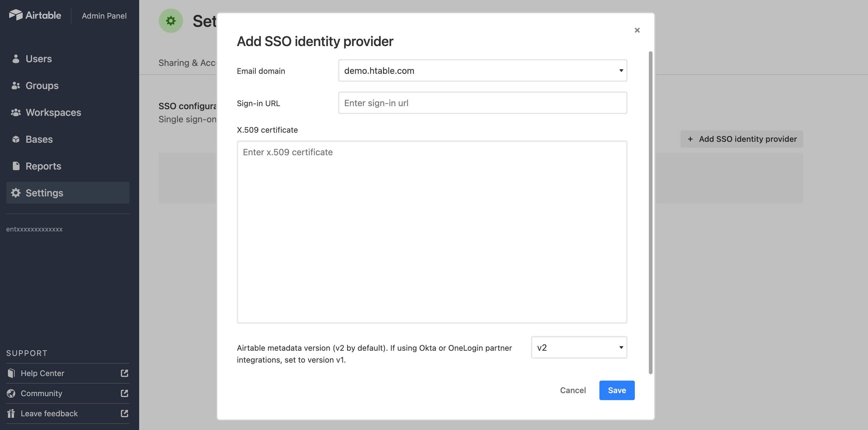Screen dimensions: 868x430
Task: Open the Community link
Action: (67, 393)
